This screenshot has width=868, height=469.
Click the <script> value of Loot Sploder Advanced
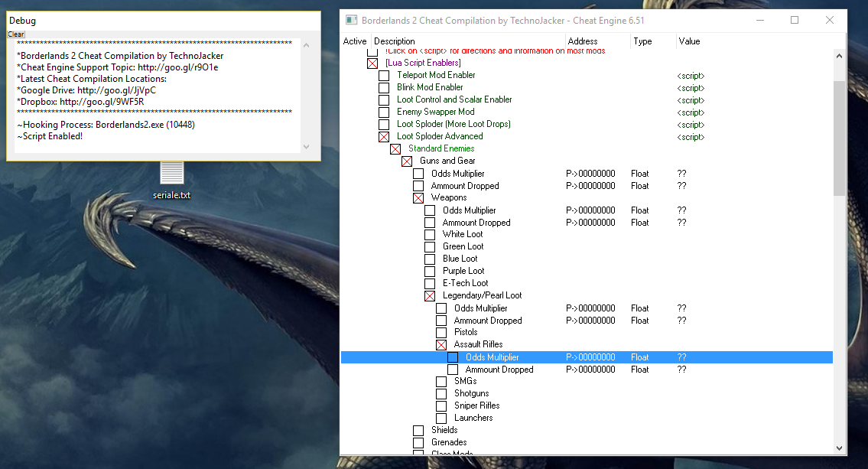691,137
